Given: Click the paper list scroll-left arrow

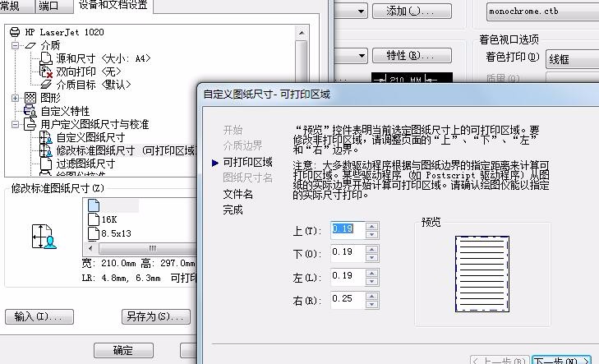Looking at the screenshot, I should click(x=90, y=248).
